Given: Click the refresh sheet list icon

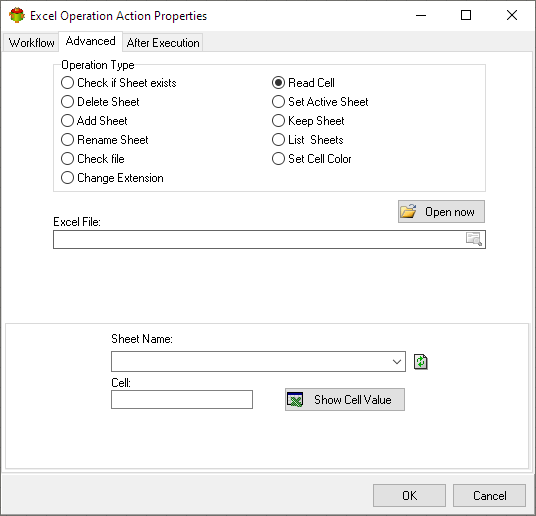Looking at the screenshot, I should tap(420, 361).
